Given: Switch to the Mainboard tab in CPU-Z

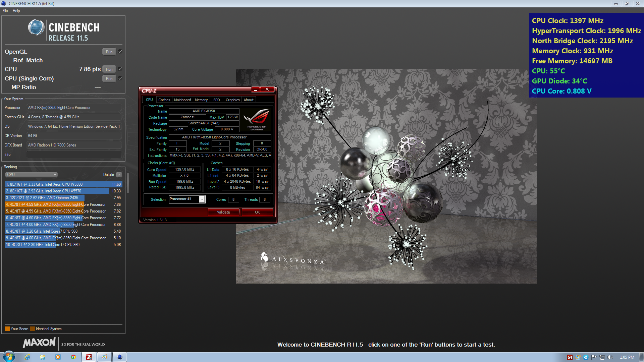Looking at the screenshot, I should click(x=182, y=100).
